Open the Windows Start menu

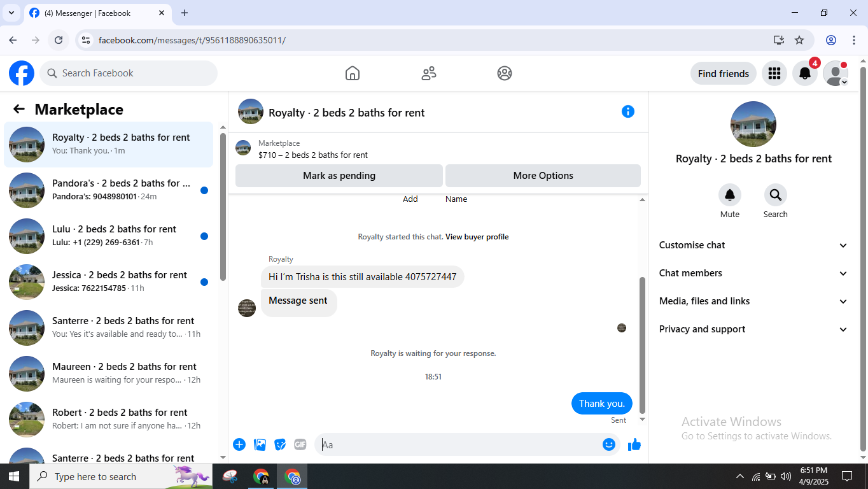(x=14, y=476)
